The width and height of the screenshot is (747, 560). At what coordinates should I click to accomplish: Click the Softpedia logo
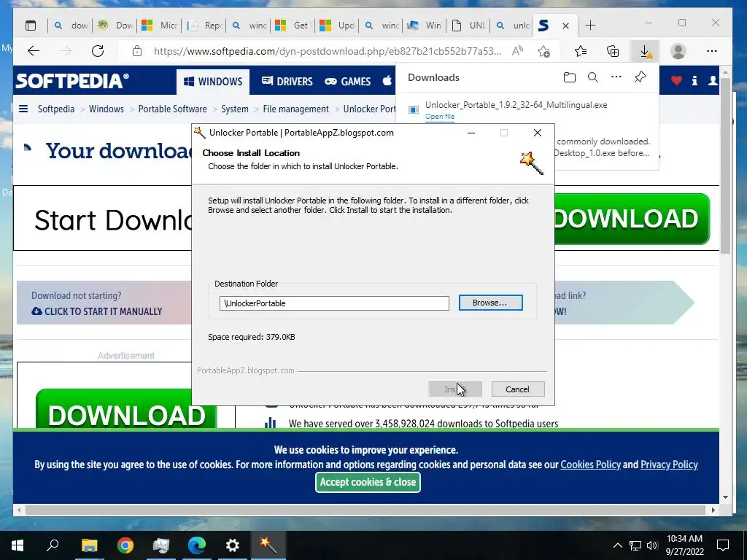pos(72,81)
